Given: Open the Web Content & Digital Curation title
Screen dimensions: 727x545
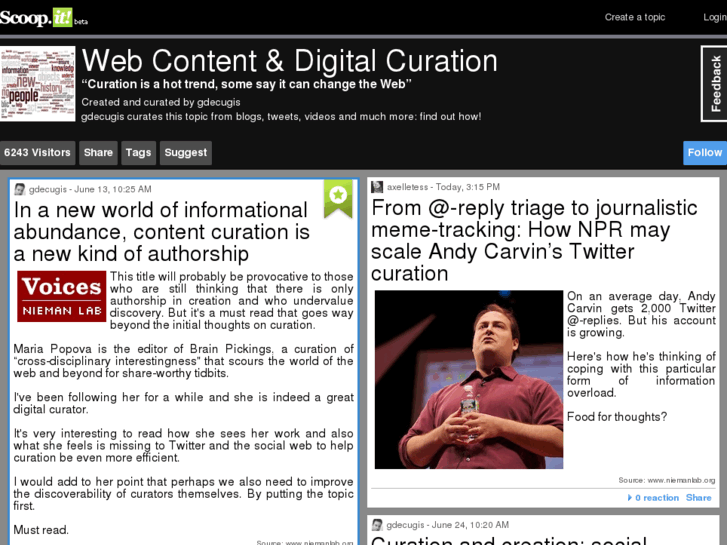Looking at the screenshot, I should (x=289, y=61).
